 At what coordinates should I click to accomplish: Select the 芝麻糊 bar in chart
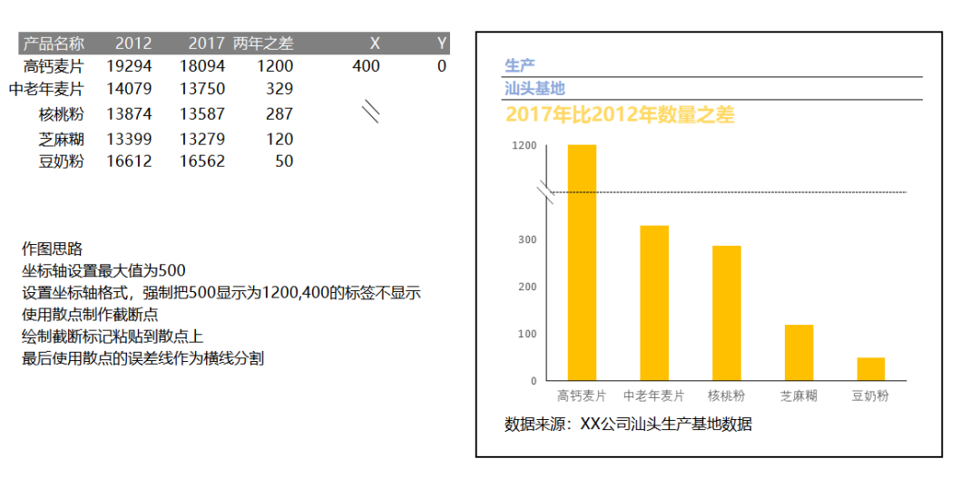pyautogui.click(x=799, y=353)
